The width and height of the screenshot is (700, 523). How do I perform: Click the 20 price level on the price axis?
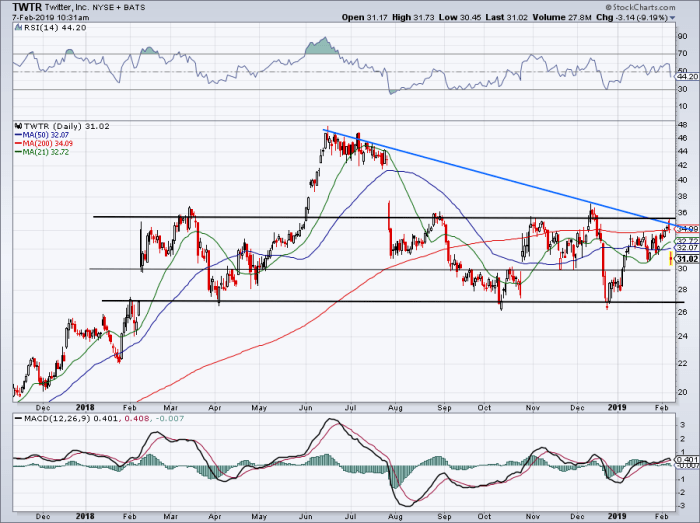682,392
